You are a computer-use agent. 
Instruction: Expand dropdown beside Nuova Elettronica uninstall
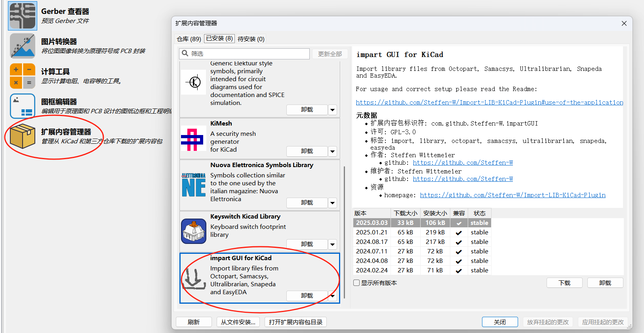(x=333, y=203)
